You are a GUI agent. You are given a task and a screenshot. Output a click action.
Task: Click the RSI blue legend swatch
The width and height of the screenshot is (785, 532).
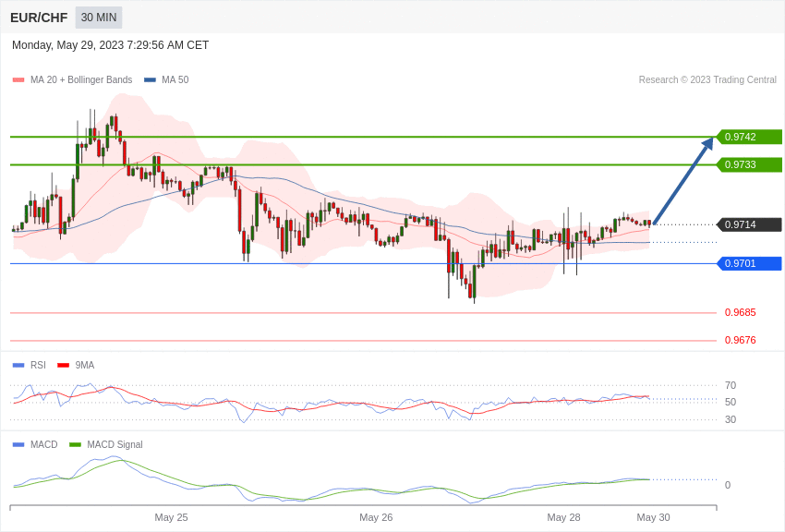tap(18, 366)
